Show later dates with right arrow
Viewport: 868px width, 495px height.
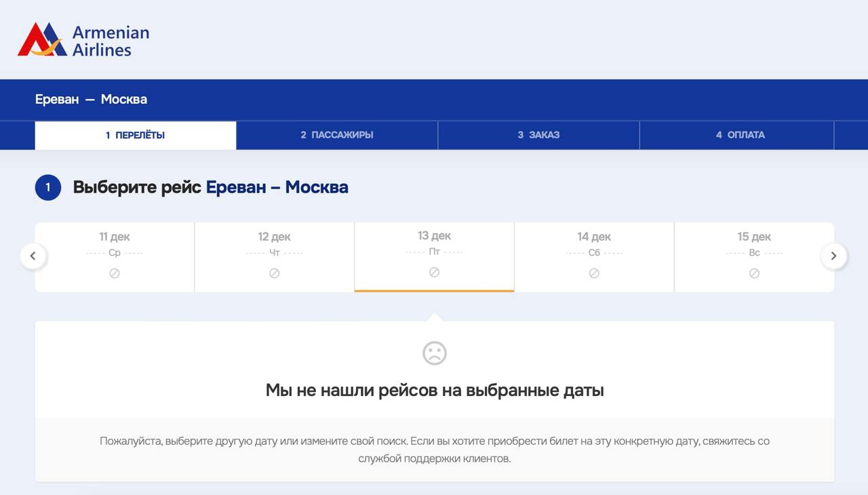(834, 256)
